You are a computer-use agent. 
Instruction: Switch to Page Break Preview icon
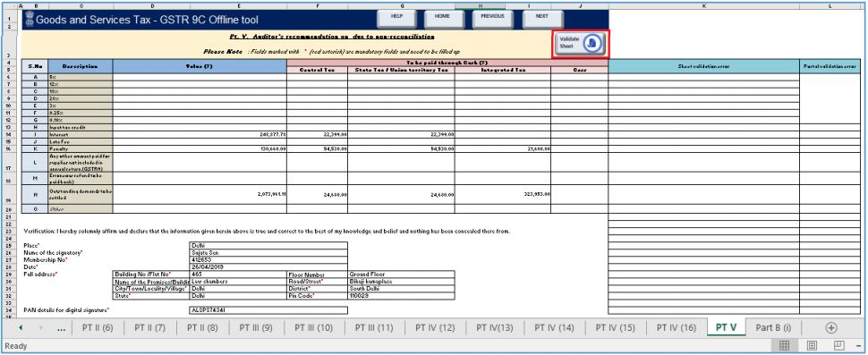click(839, 345)
